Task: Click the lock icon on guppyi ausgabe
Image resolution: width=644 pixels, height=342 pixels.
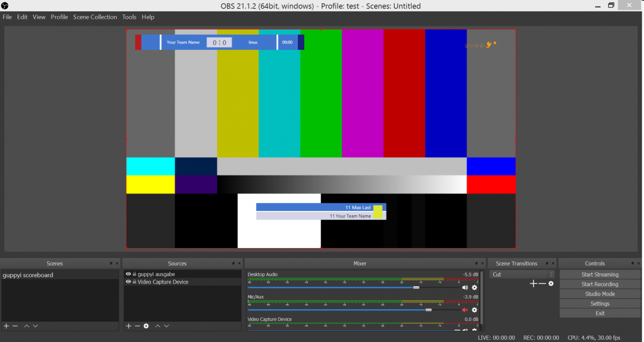Action: pyautogui.click(x=134, y=274)
